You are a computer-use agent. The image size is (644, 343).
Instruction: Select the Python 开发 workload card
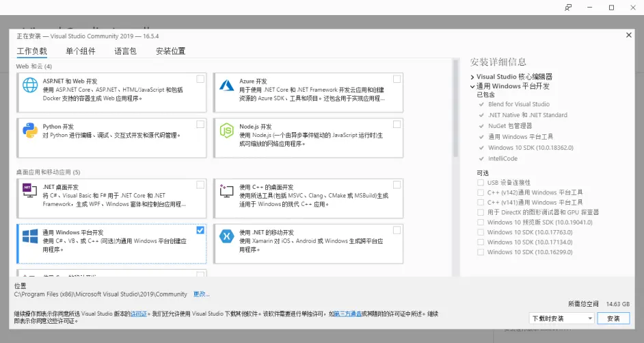(111, 138)
